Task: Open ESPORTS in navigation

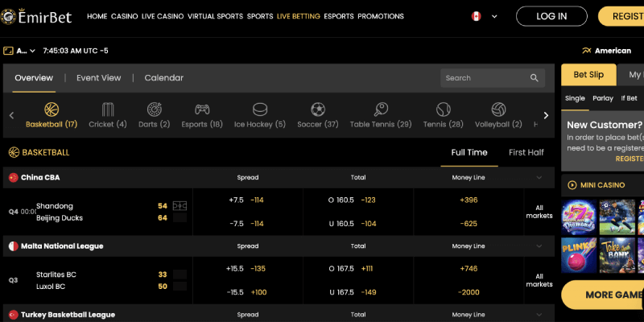Action: click(339, 16)
